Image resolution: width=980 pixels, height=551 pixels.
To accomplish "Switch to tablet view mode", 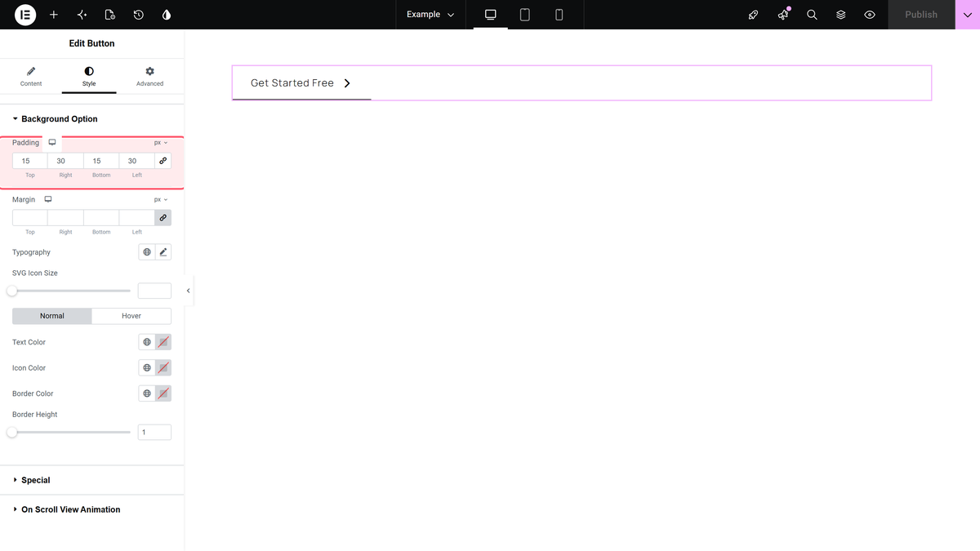I will pos(525,15).
